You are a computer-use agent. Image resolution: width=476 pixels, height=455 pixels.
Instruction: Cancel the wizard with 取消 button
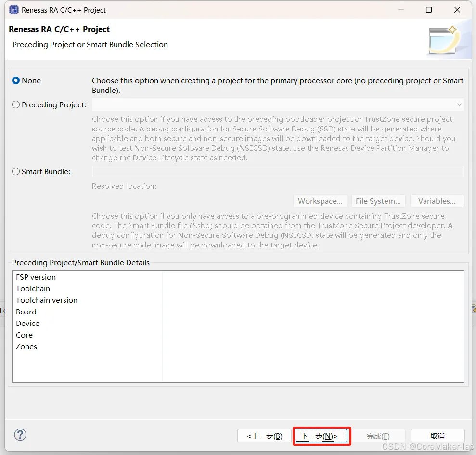[x=437, y=436]
